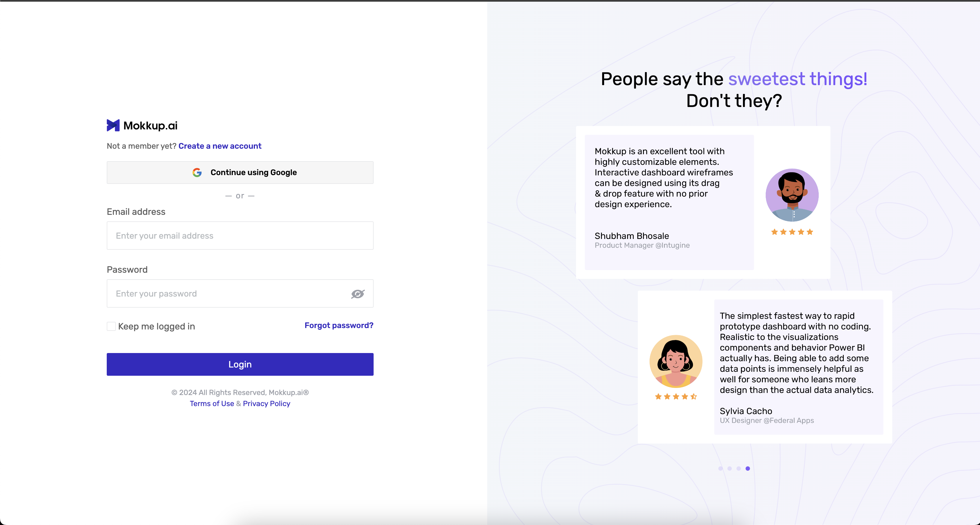980x525 pixels.
Task: Select the third testimonial carousel dot
Action: (x=738, y=469)
